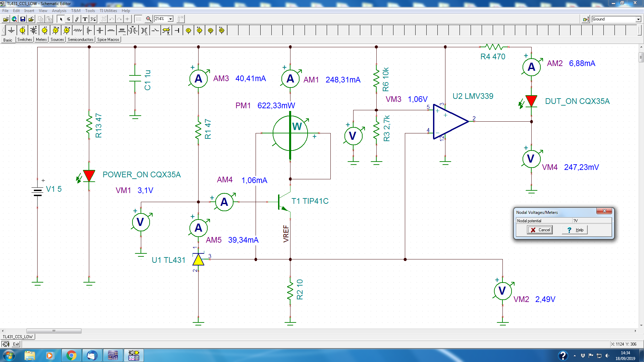
Task: Select the T1 TIP41C transistor
Action: tap(284, 201)
